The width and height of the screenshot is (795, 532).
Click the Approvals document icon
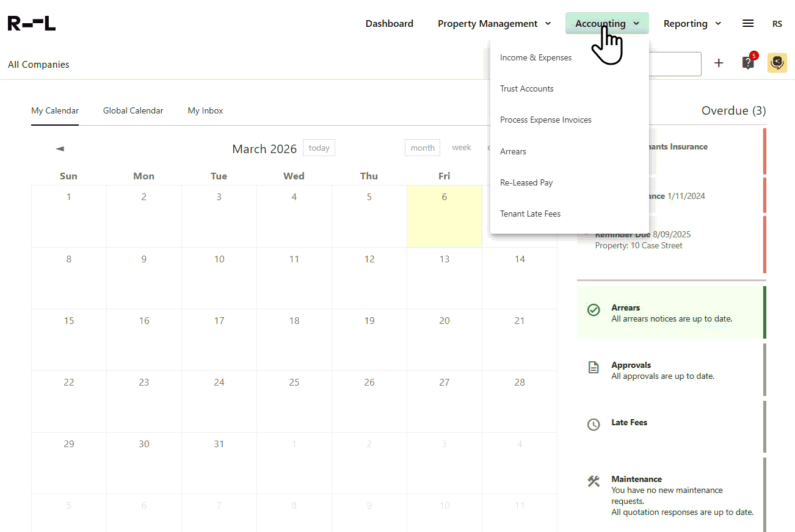tap(594, 367)
